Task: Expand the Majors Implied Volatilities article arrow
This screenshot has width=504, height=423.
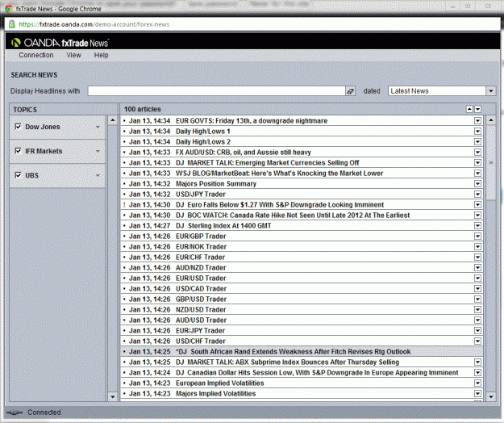Action: pyautogui.click(x=477, y=394)
